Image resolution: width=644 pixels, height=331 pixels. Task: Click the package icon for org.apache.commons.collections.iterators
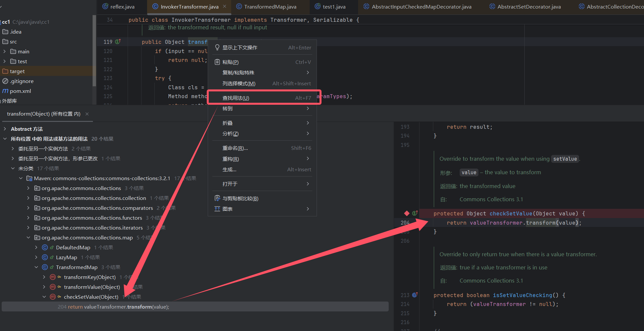point(37,228)
